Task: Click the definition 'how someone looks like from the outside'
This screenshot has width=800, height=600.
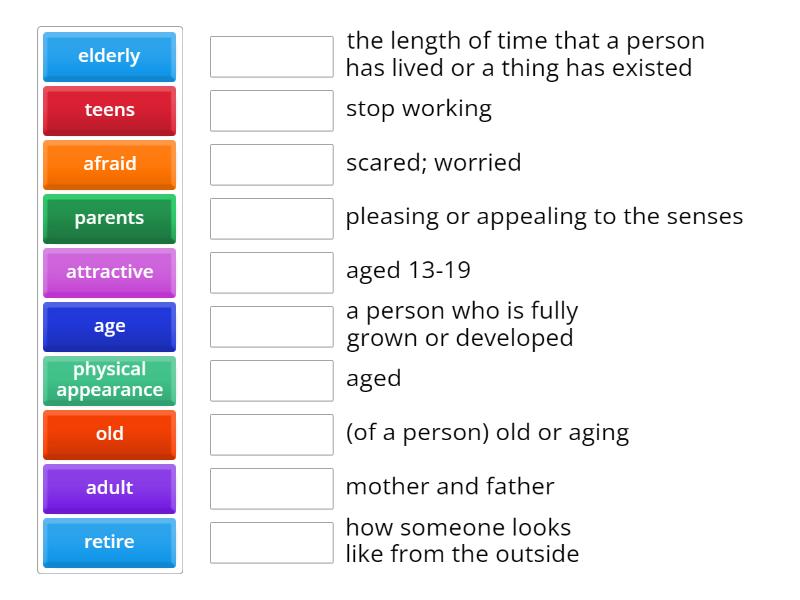Action: tap(462, 540)
